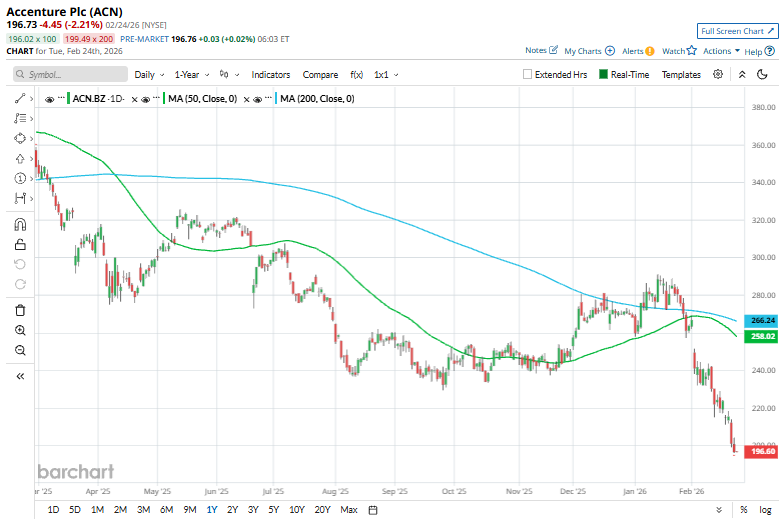Hide the MA 50 indicator with its eye icon

tap(145, 99)
